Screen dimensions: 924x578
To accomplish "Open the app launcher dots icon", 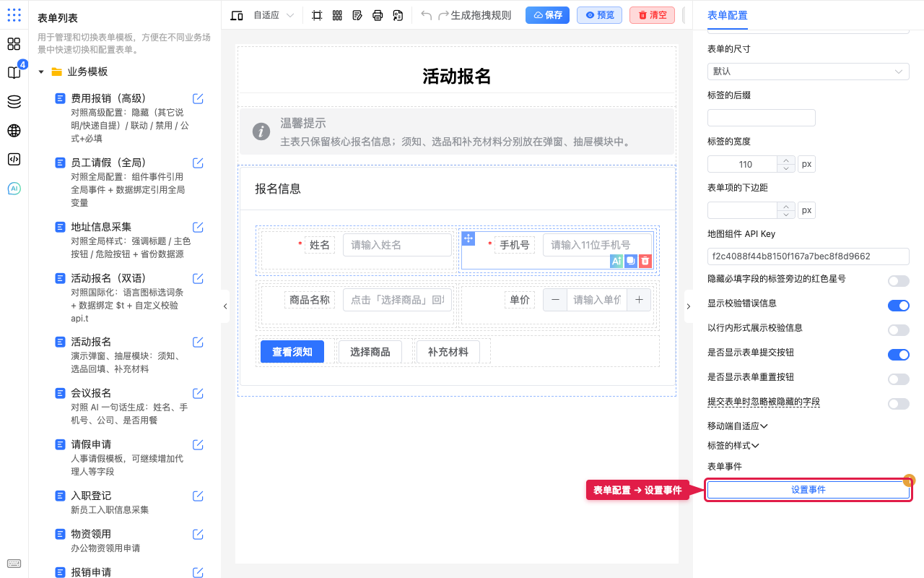I will (x=14, y=14).
